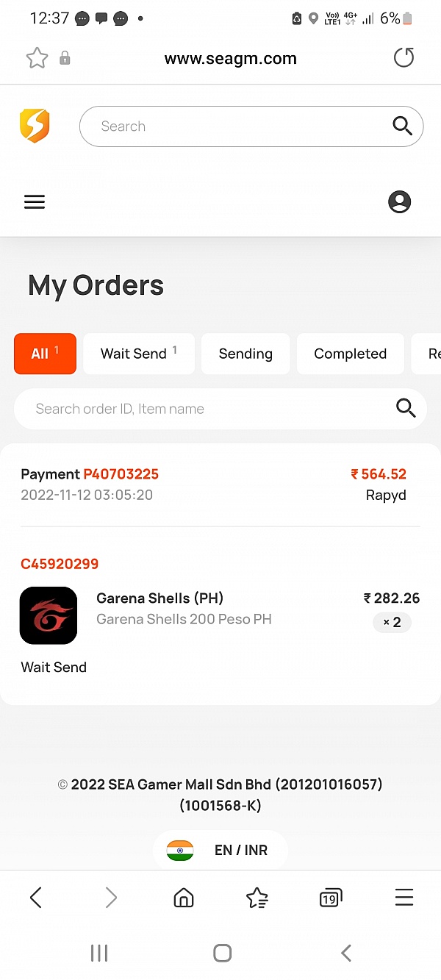Show the 19 open browser tabs
Viewport: 441px width, 980px height.
pos(330,898)
